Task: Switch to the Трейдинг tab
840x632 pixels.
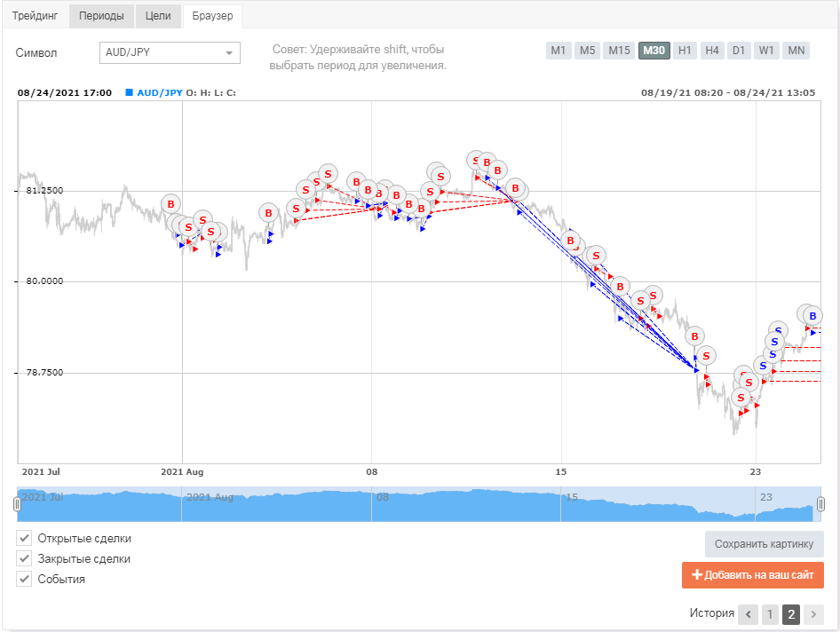Action: pyautogui.click(x=35, y=16)
